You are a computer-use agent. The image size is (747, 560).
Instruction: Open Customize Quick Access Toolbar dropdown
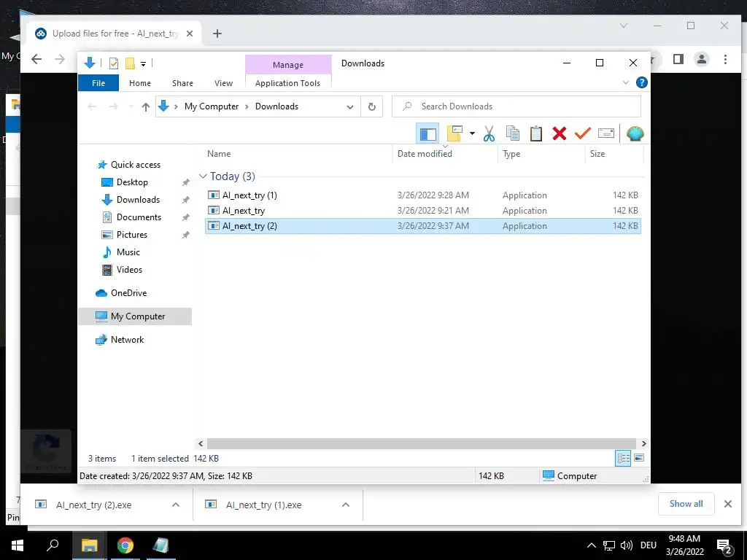pos(143,63)
